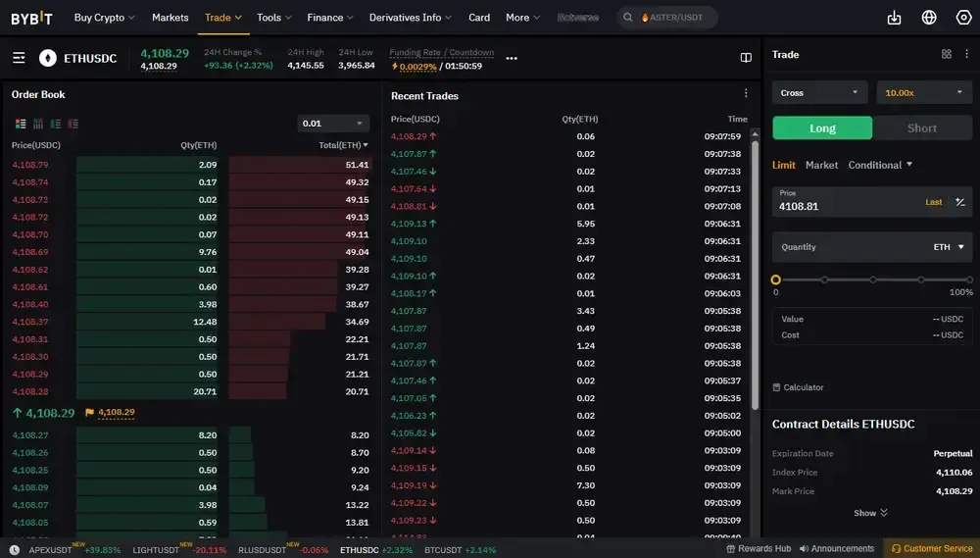Select the second order book layout icon
This screenshot has height=558, width=980.
[38, 124]
